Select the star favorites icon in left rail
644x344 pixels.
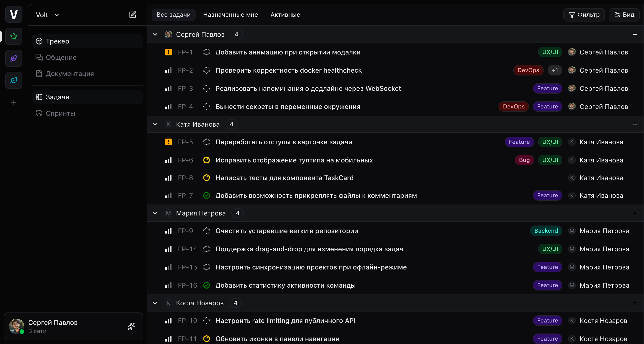coord(14,37)
